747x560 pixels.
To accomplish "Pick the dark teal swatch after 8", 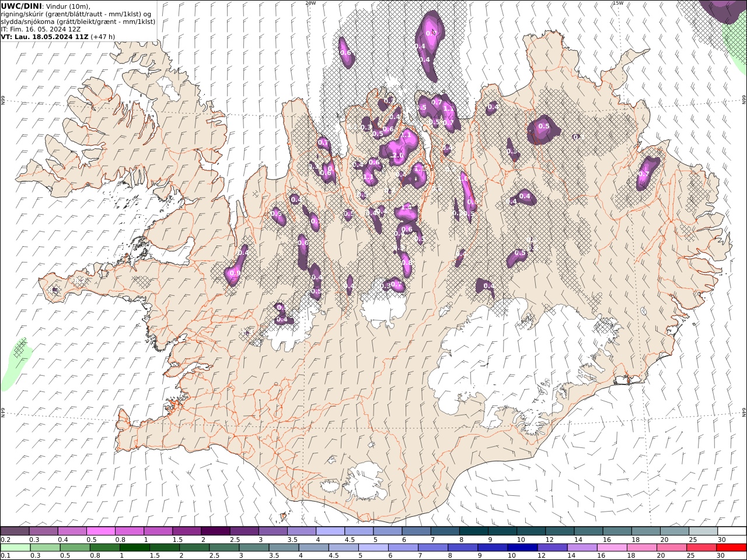I will (473, 531).
